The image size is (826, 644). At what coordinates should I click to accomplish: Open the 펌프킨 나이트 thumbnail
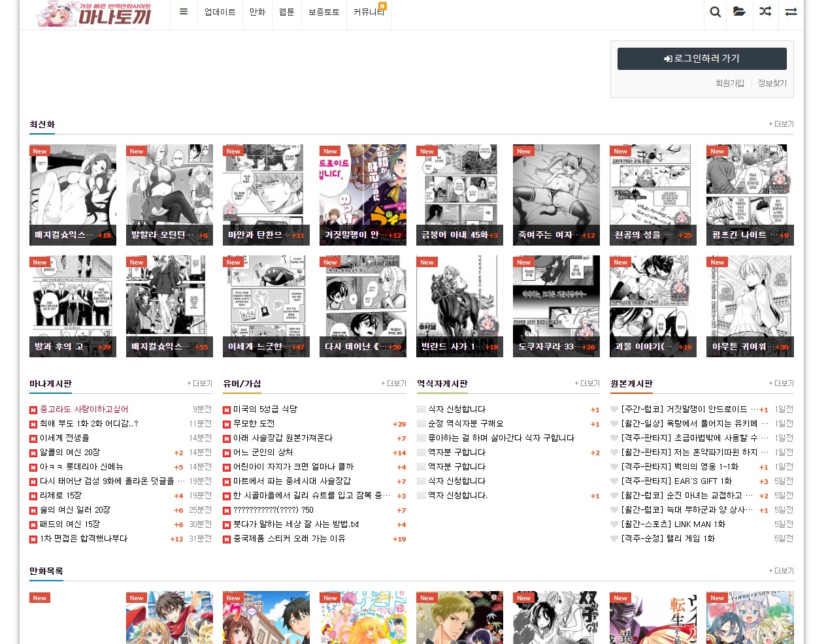[x=750, y=195]
